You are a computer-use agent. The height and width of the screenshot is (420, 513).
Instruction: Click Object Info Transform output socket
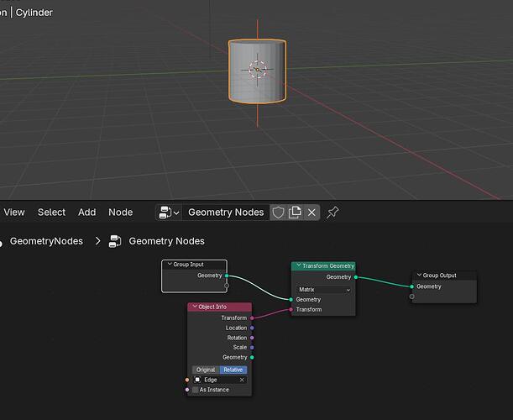[252, 318]
